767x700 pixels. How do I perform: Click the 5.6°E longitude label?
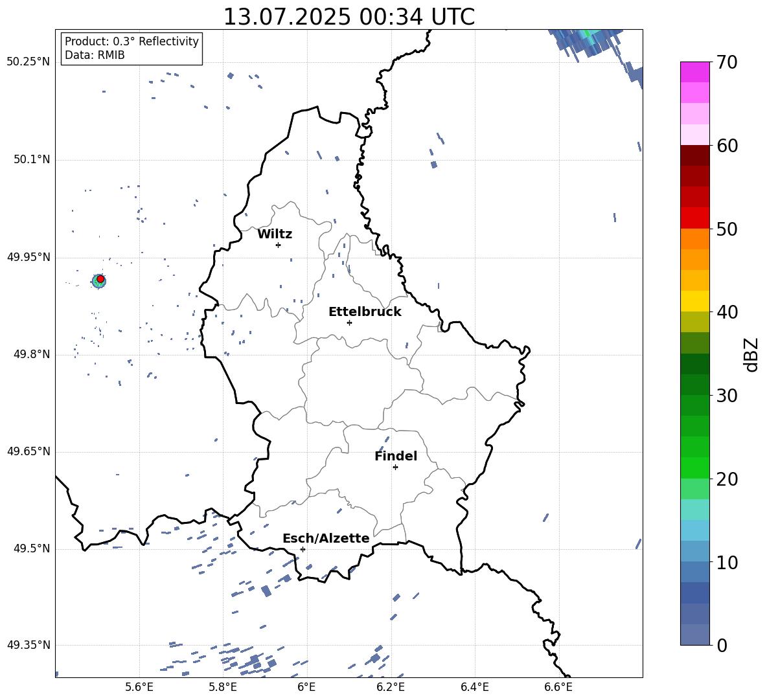click(x=139, y=687)
